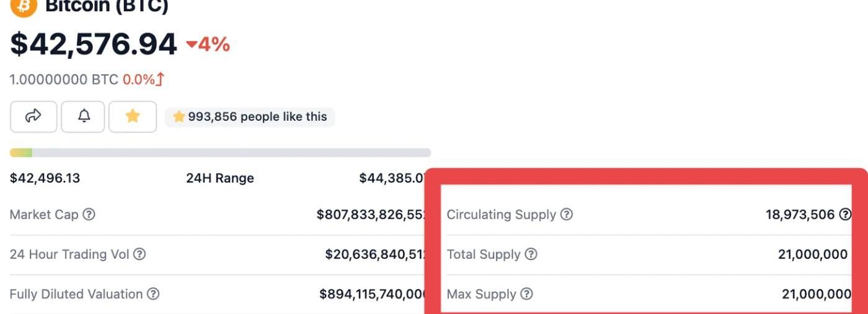Click the orange Bitcoin logo
868x314 pixels.
24,6
